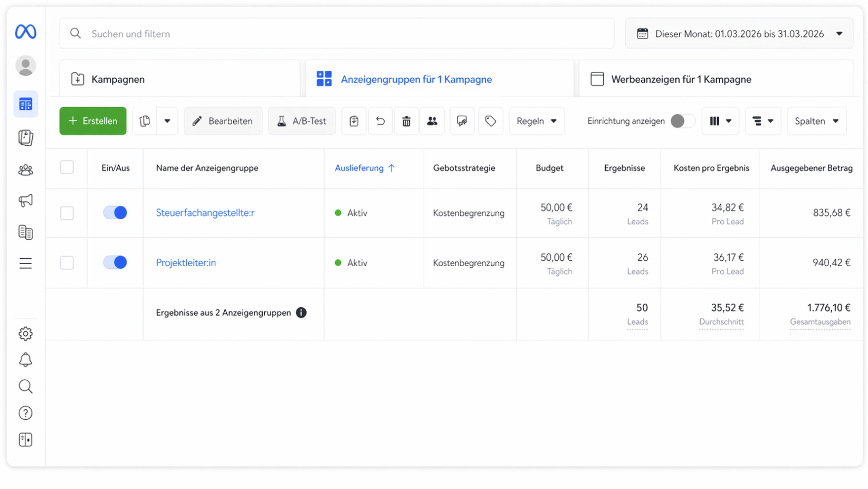Open the megaphone ads icon in sidebar

click(25, 201)
